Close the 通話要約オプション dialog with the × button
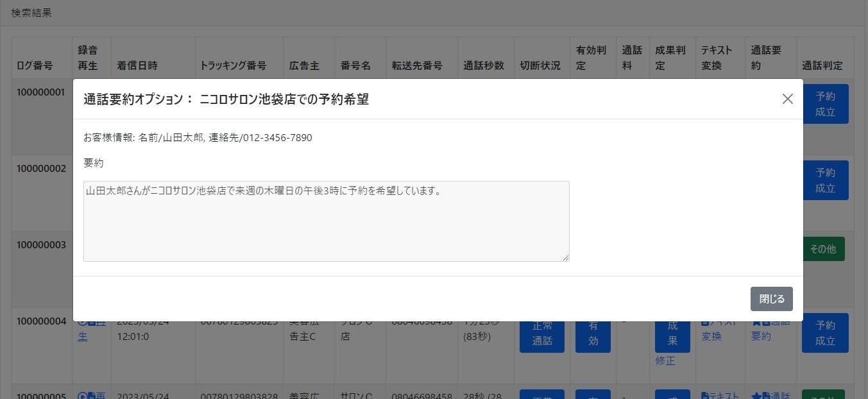 [x=788, y=99]
